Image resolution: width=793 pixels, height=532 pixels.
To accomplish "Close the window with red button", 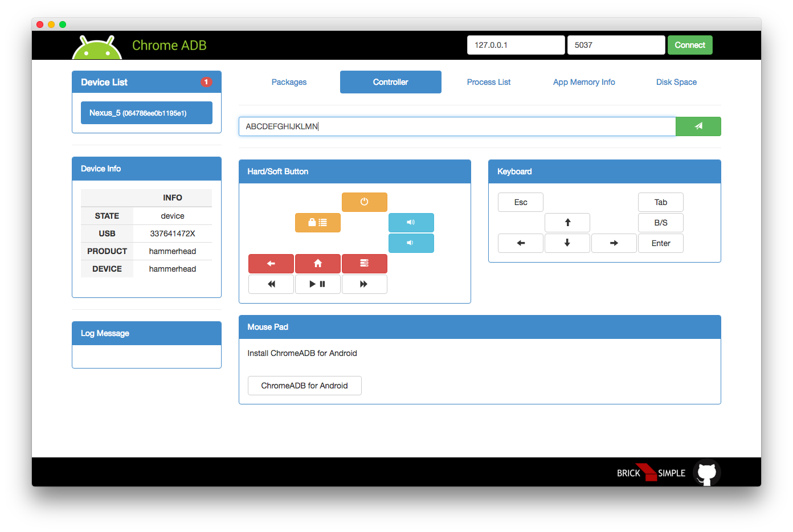I will tap(40, 24).
